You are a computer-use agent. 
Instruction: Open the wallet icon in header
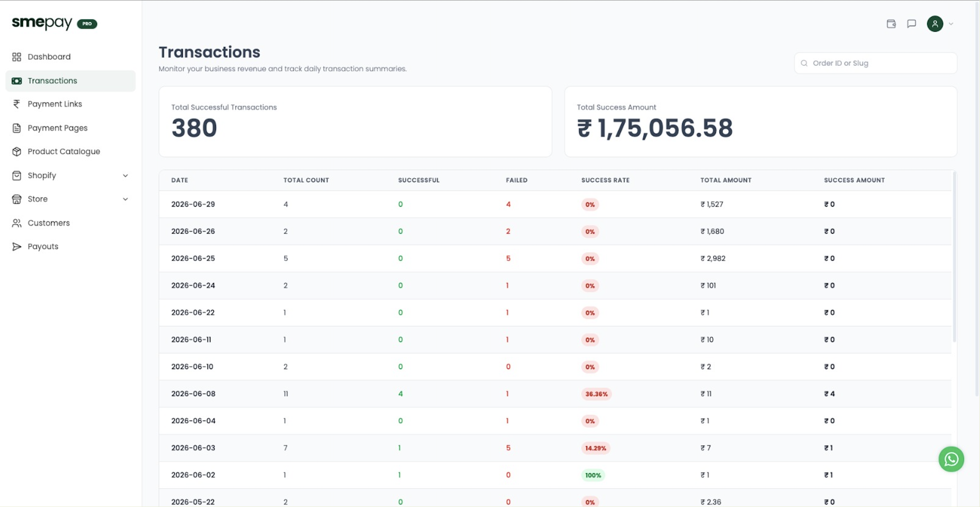891,24
